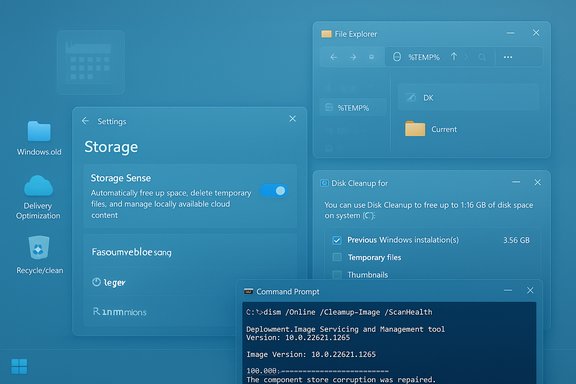Viewport: 576px width, 384px height.
Task: Click the leger clock icon in Settings
Action: [x=96, y=282]
